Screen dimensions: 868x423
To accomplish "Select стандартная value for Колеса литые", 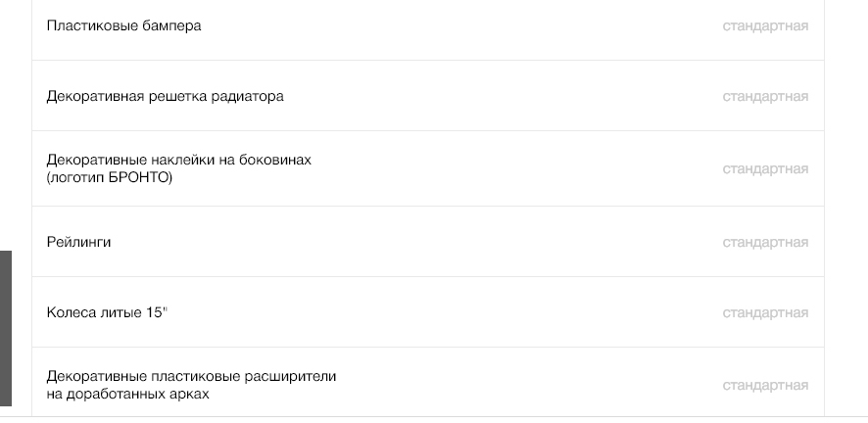I will [x=765, y=313].
